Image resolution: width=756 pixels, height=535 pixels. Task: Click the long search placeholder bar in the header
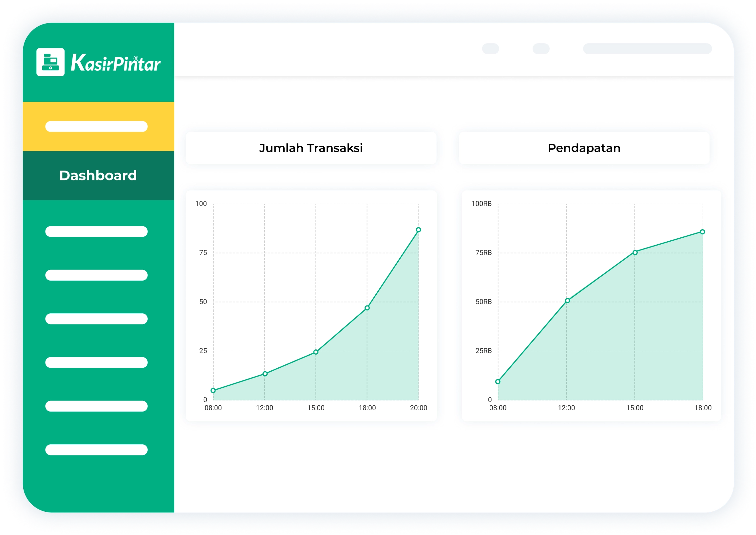click(647, 49)
